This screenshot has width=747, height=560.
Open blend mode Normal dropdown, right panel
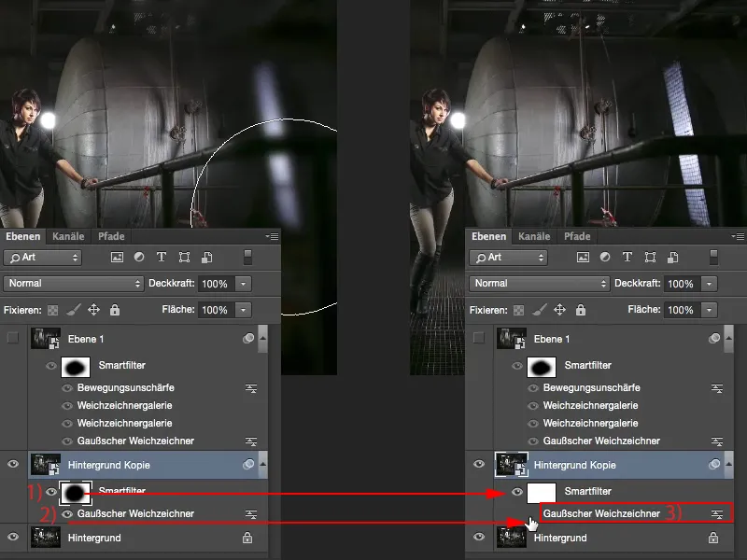click(540, 284)
